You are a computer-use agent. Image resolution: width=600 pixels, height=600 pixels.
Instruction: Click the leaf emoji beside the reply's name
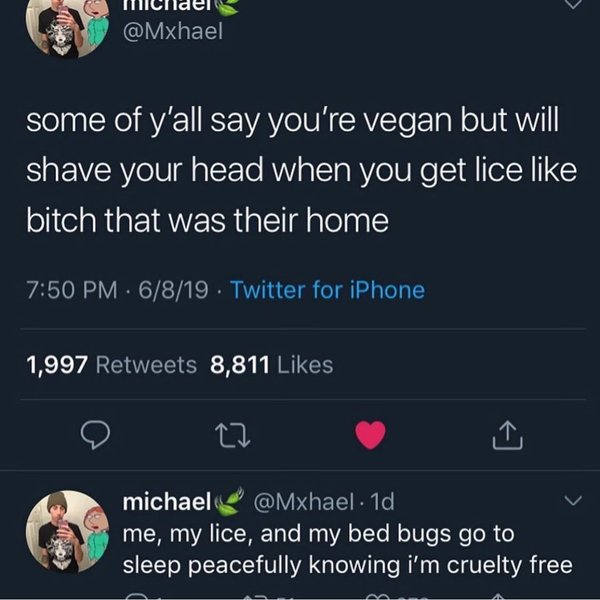pos(229,501)
